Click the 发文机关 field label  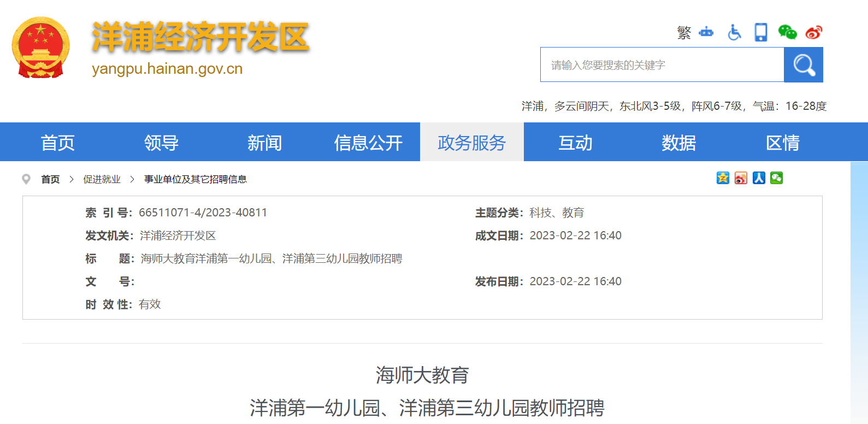pyautogui.click(x=109, y=235)
